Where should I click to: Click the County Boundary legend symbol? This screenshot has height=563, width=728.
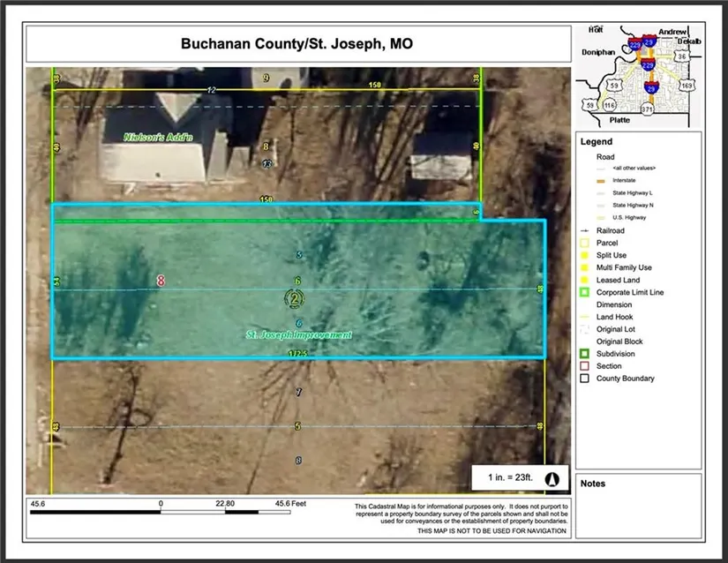point(585,379)
